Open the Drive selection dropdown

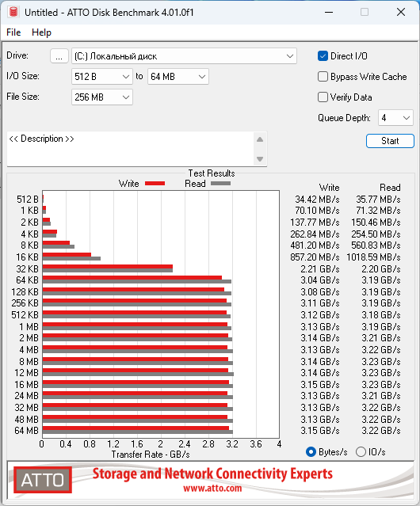click(x=184, y=56)
